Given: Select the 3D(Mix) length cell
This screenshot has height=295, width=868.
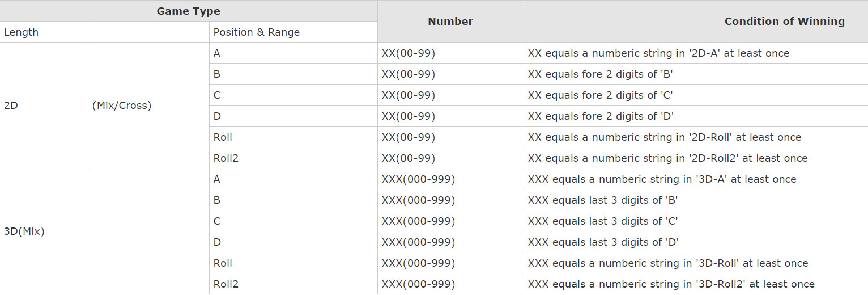Looking at the screenshot, I should 24,231.
